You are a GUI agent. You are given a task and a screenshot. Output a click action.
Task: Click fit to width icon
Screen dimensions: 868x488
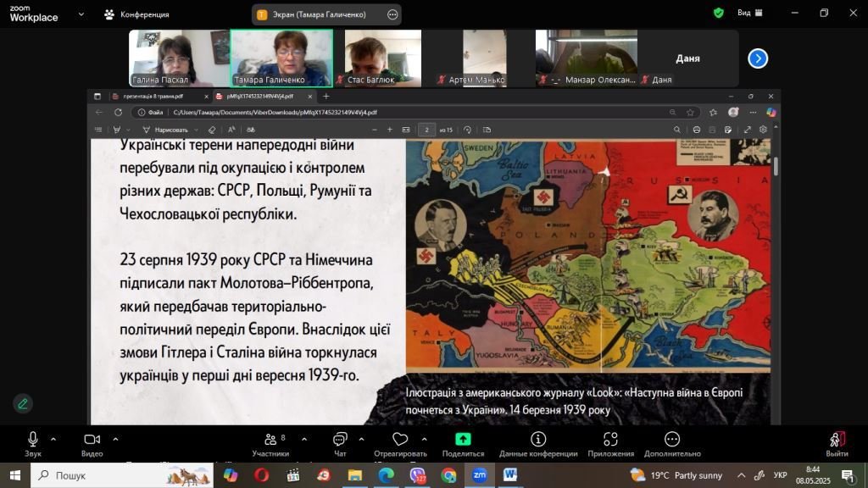click(x=406, y=130)
